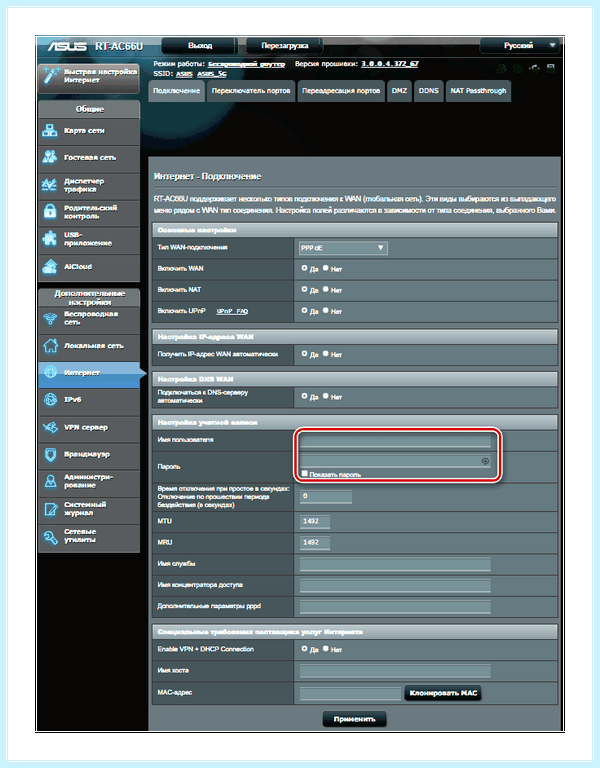Image resolution: width=600 pixels, height=768 pixels.
Task: Open Parental Control (Родительский контроль)
Action: 89,212
